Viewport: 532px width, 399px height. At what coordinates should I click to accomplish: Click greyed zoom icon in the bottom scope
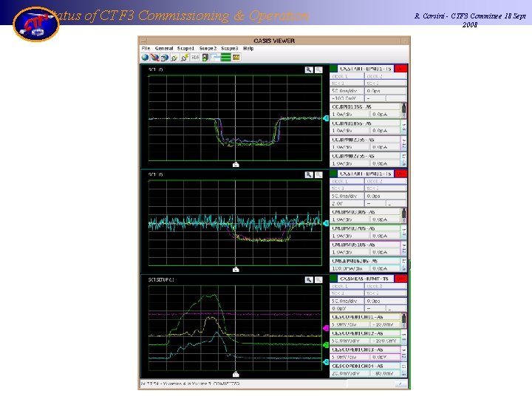click(318, 280)
